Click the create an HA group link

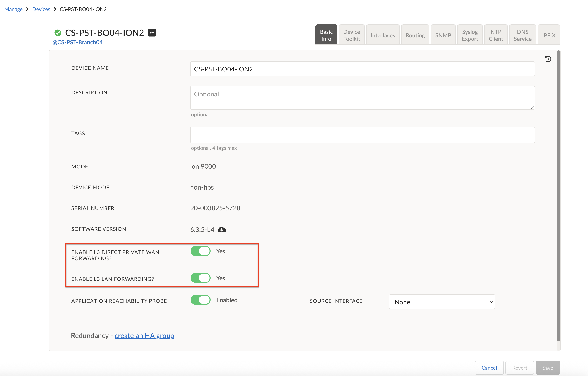click(x=144, y=335)
